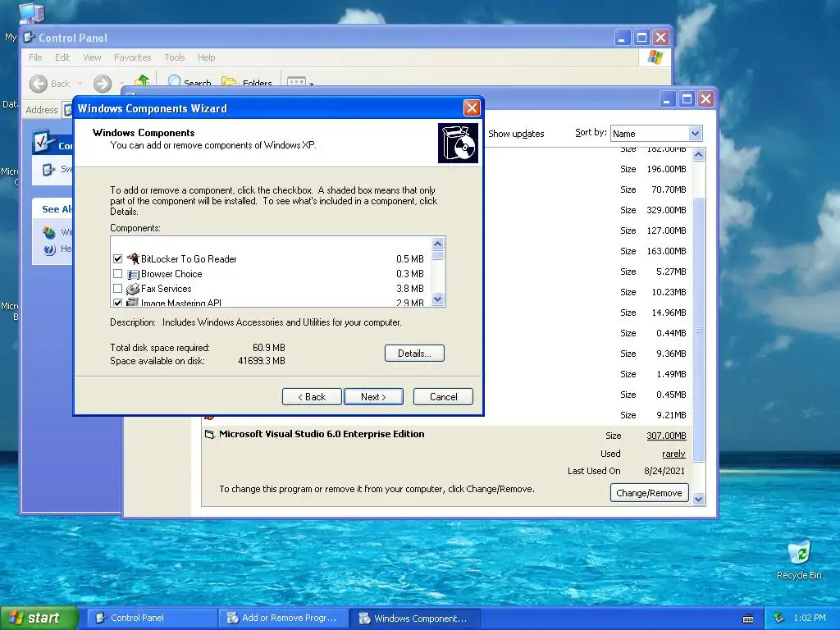Switch to Control Panel taskbar button
840x630 pixels.
pos(152,618)
